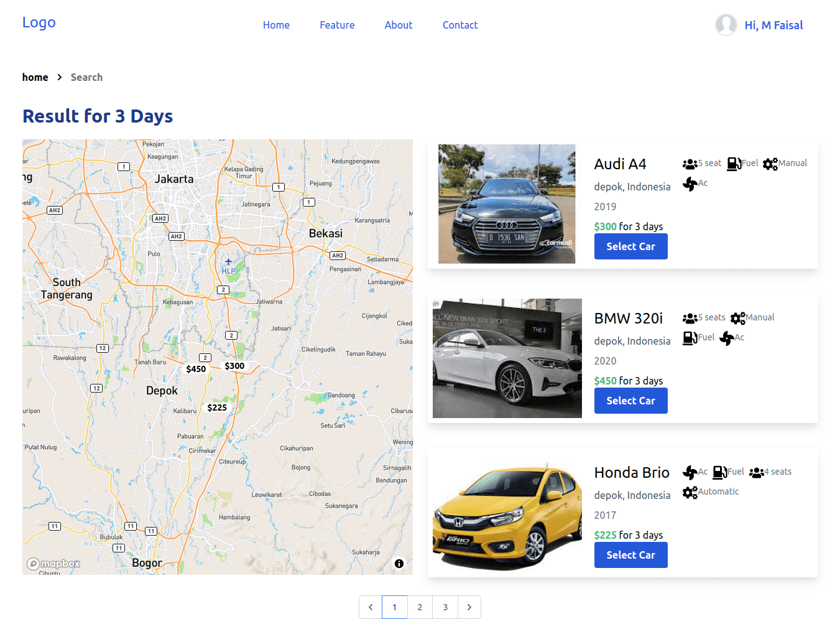This screenshot has height=619, width=840.
Task: Click the Result for 3 Days heading
Action: [98, 116]
